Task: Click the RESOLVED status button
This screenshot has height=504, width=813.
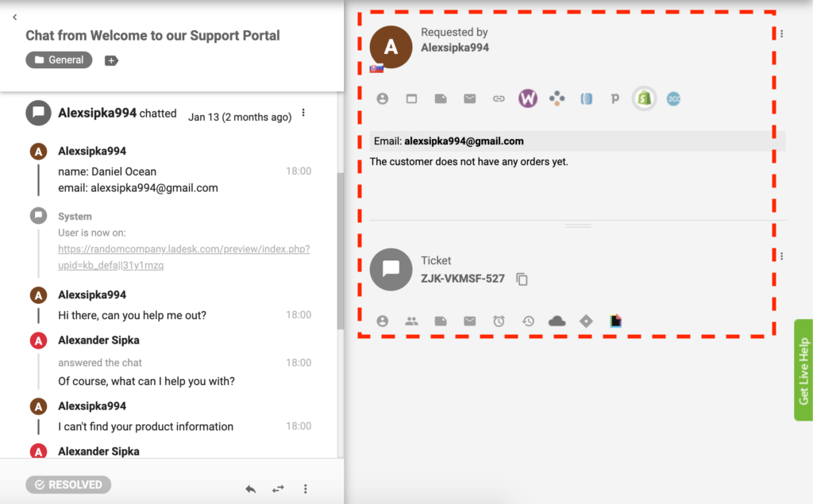Action: pos(67,484)
